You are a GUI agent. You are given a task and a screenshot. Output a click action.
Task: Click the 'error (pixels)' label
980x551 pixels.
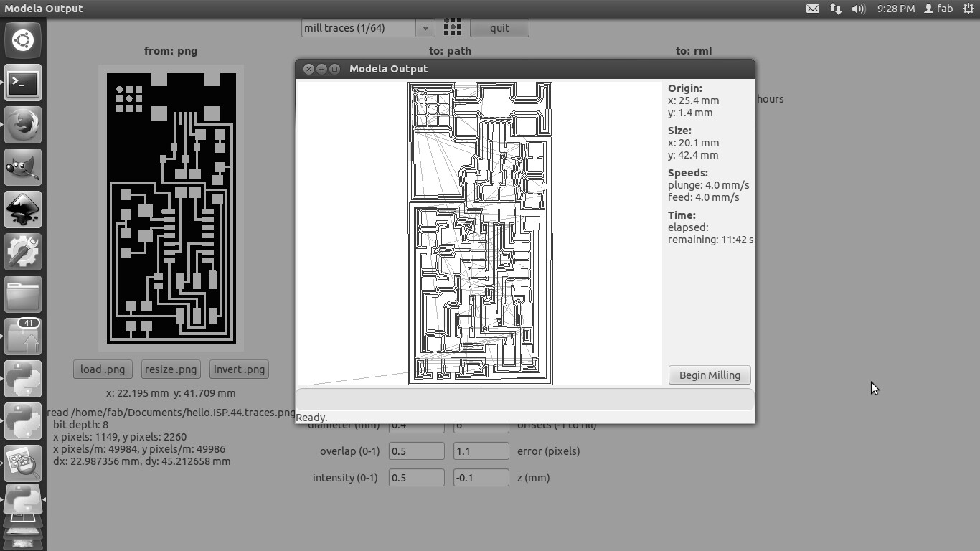pyautogui.click(x=549, y=451)
